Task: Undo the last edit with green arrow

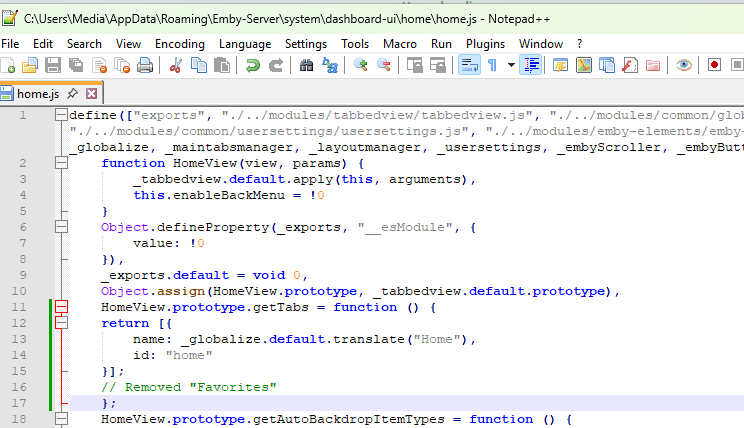Action: 253,65
